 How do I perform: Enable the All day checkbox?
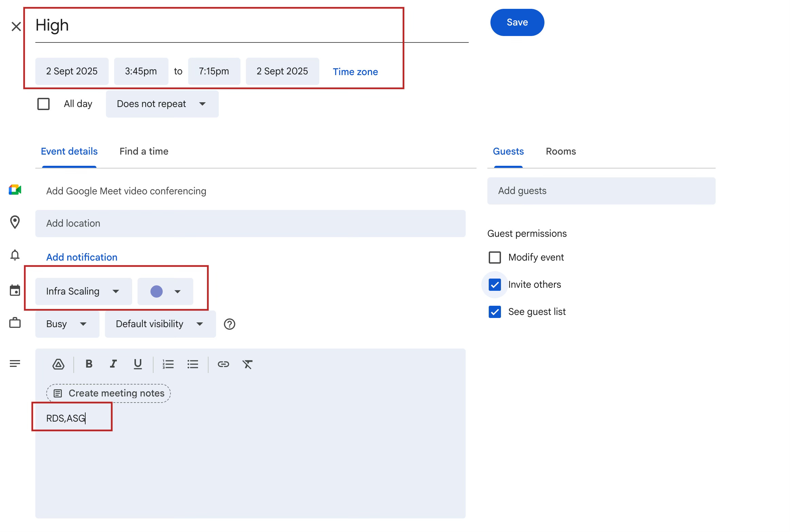tap(43, 104)
